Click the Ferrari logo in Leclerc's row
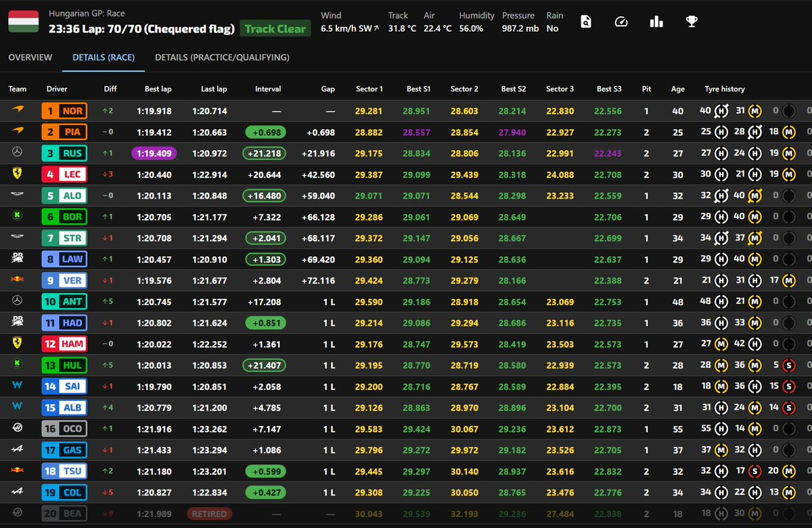The height and width of the screenshot is (528, 812). 17,174
